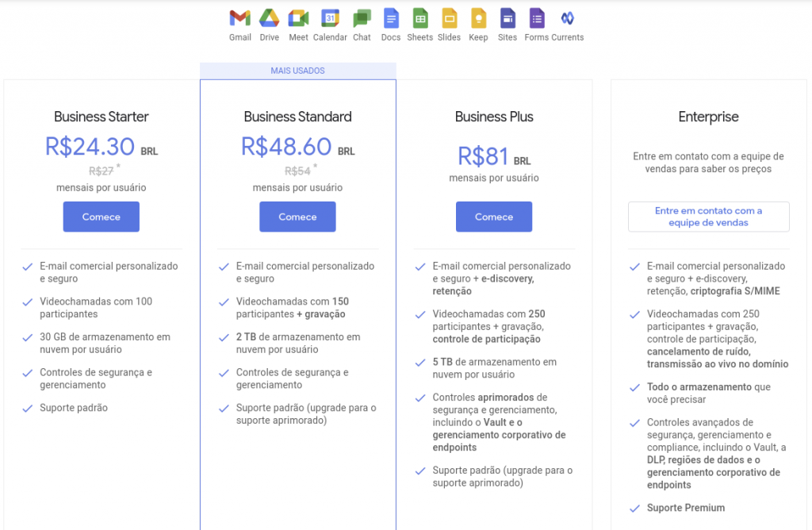Click the struck-through R$54 price

point(297,171)
